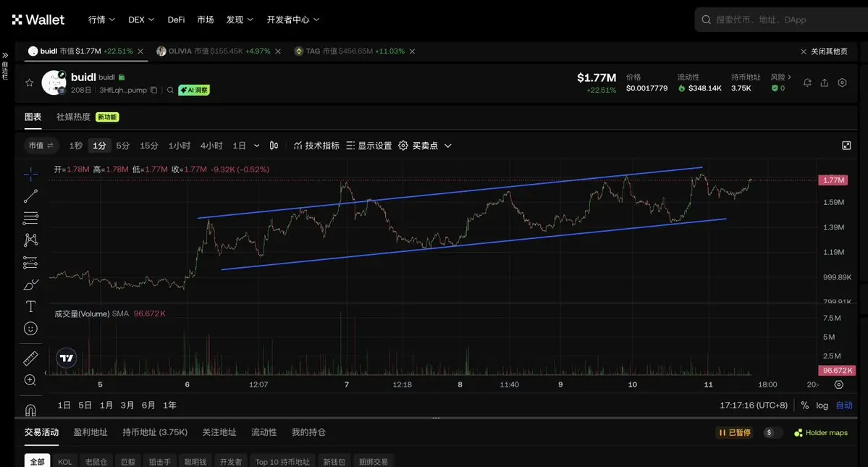
Task: Open the price alert bell icon
Action: pos(808,83)
